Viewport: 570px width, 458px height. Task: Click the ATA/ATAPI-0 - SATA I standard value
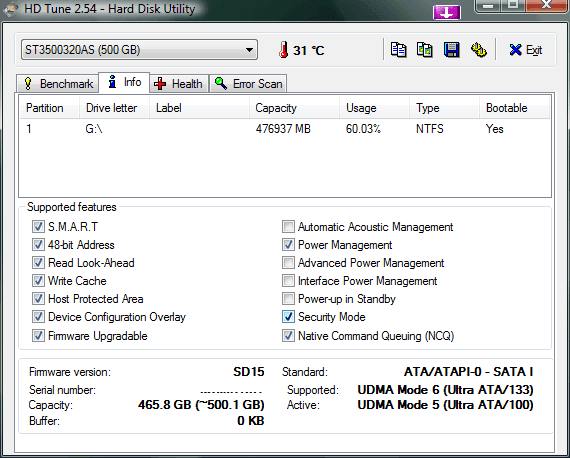pyautogui.click(x=469, y=372)
